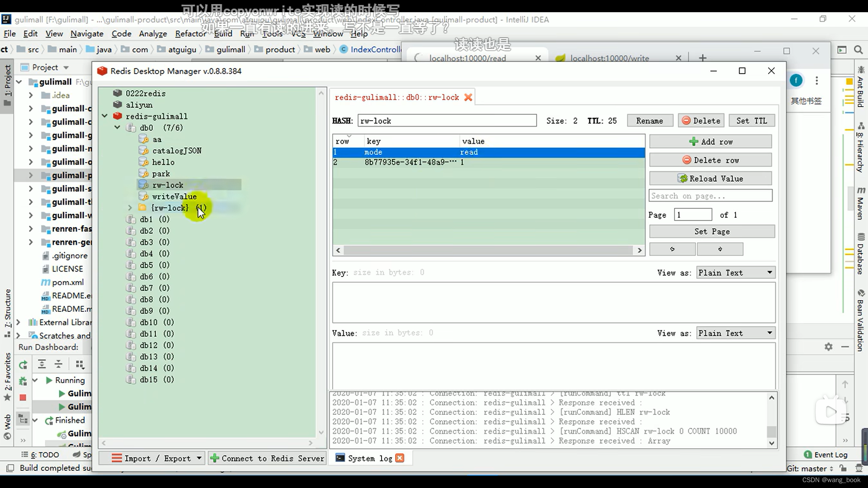
Task: Open Value 'View as' Plain Text dropdown
Action: pos(736,333)
